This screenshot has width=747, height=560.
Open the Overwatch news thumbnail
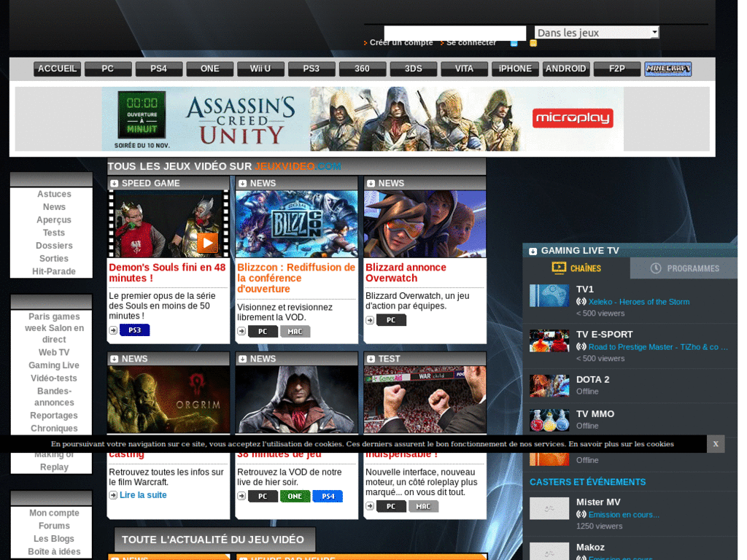click(425, 224)
